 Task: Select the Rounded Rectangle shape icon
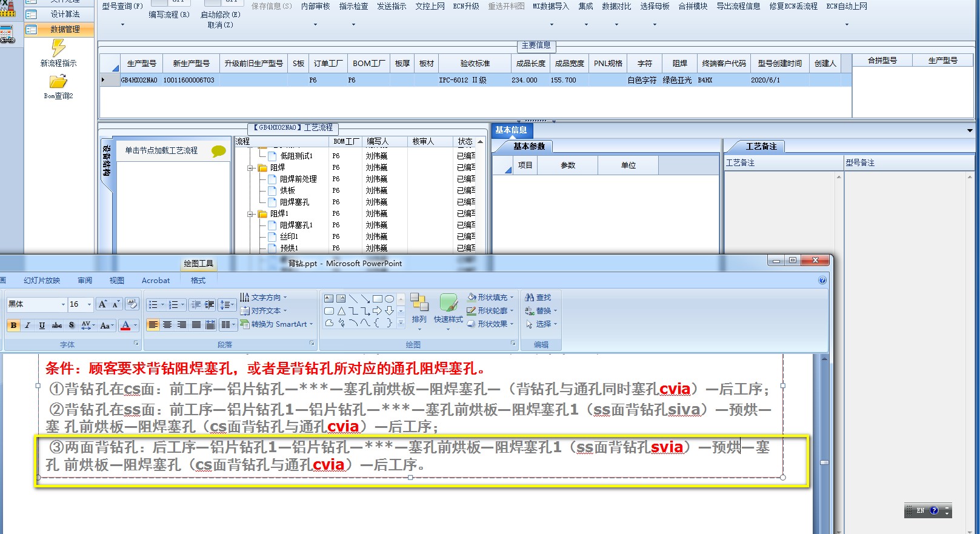pos(328,311)
